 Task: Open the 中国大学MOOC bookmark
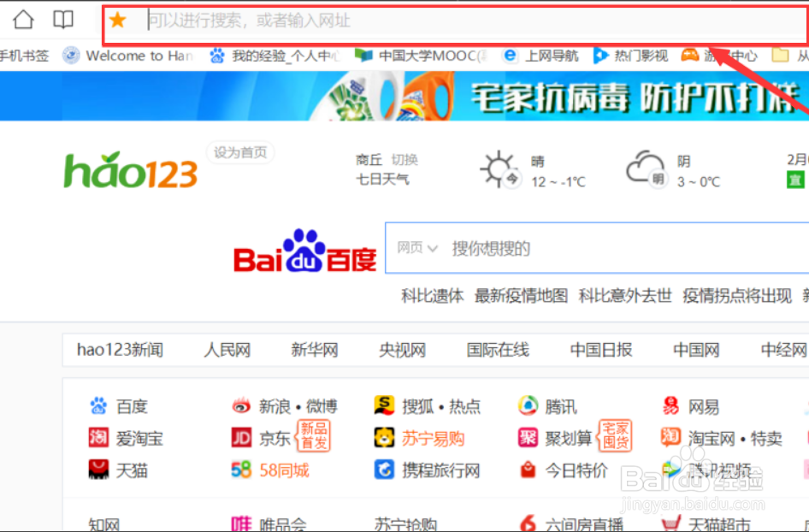(x=421, y=56)
